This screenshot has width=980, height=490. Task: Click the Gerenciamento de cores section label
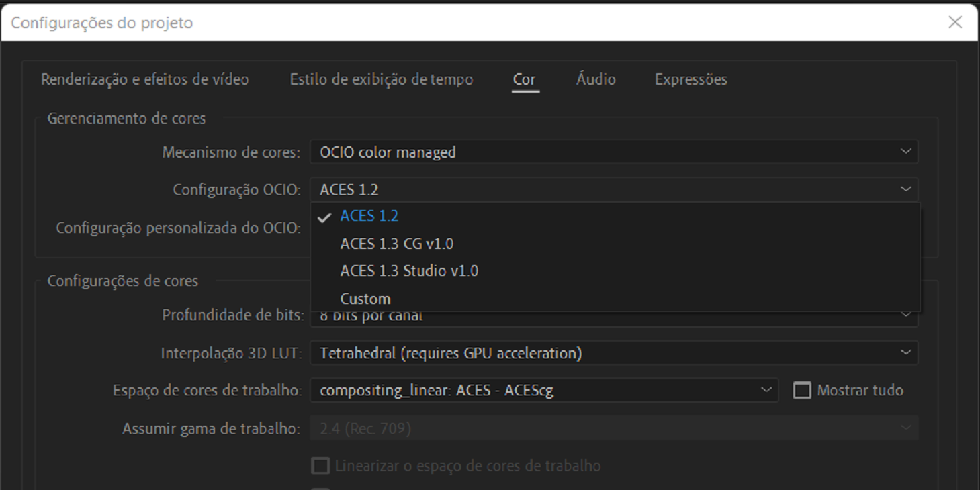tap(126, 117)
